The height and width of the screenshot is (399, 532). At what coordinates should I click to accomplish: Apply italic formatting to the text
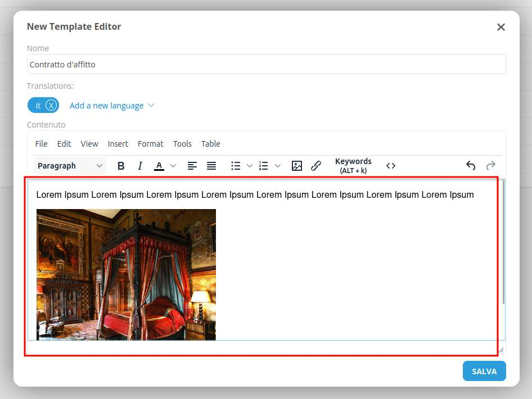[x=140, y=166]
